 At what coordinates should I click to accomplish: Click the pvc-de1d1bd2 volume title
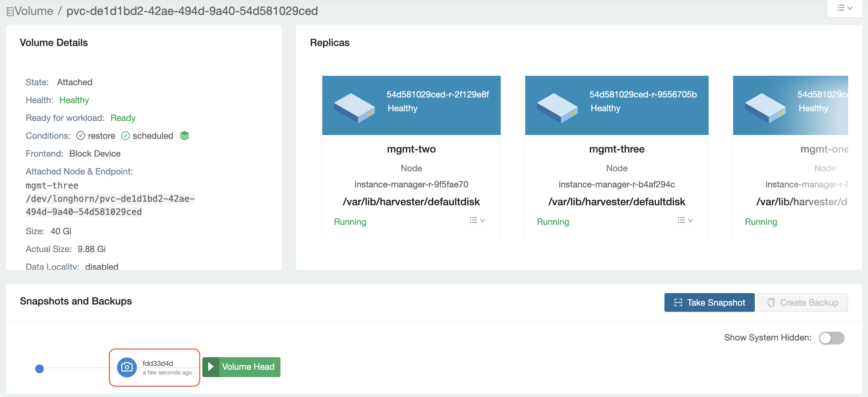click(192, 11)
